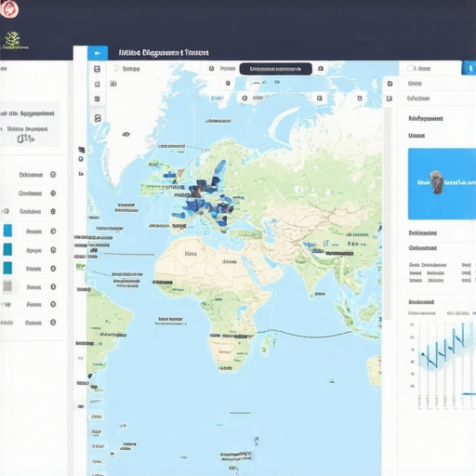Image resolution: width=476 pixels, height=476 pixels.
Task: Toggle the circle switch in the right panel header
Action: tap(410, 69)
